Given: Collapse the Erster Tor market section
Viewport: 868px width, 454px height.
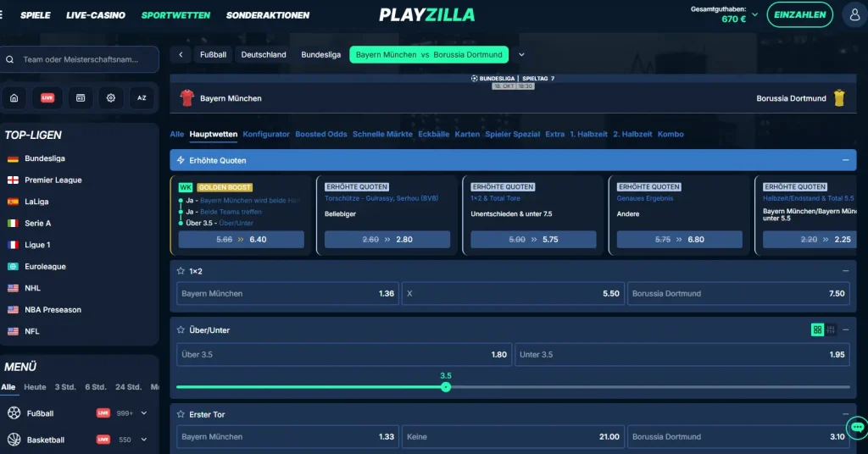Looking at the screenshot, I should (845, 414).
